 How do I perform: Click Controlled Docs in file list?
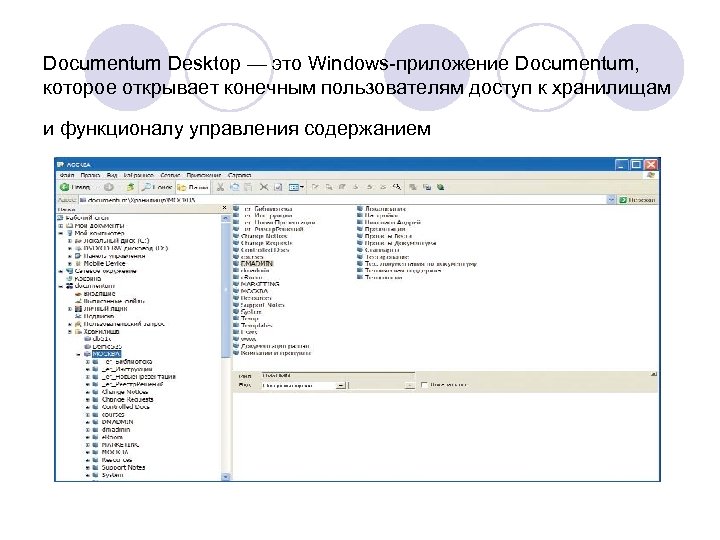coord(265,250)
